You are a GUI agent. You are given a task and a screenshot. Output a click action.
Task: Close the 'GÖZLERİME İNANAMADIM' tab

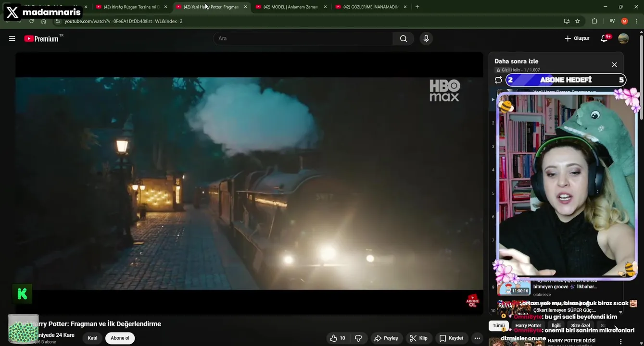(x=405, y=7)
